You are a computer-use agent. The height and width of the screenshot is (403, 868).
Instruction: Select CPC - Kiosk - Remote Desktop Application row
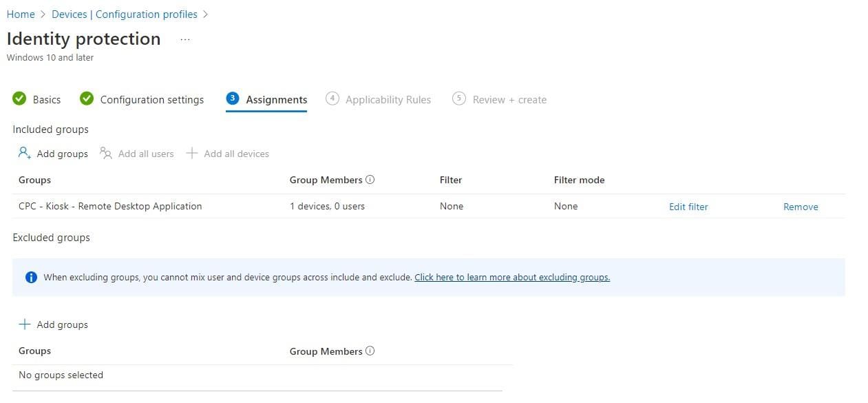(110, 206)
